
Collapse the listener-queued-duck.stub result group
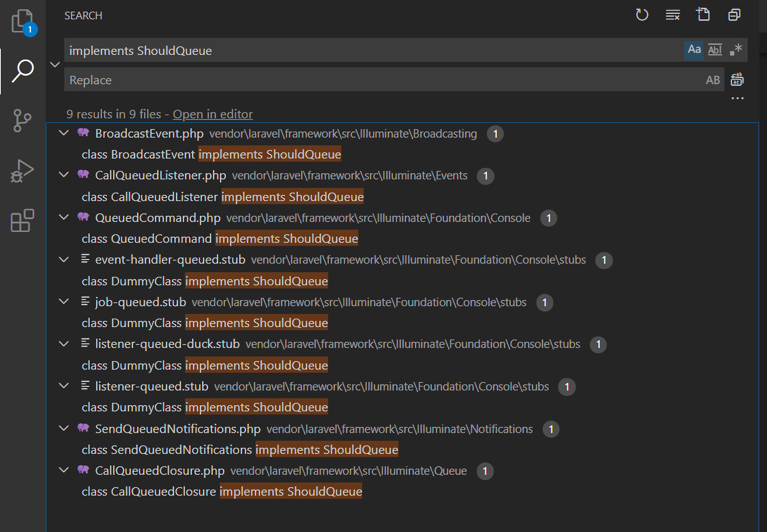click(63, 344)
